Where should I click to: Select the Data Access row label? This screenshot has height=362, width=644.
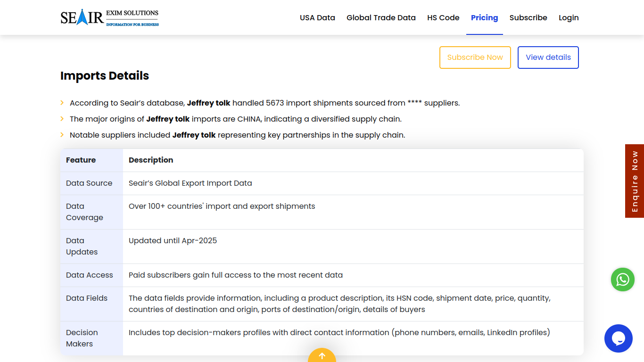[91, 275]
